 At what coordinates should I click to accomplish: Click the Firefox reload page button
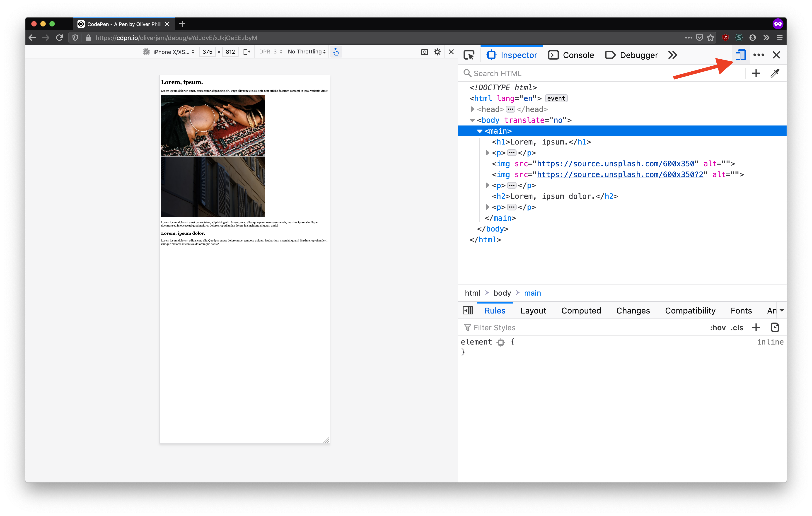tap(60, 38)
